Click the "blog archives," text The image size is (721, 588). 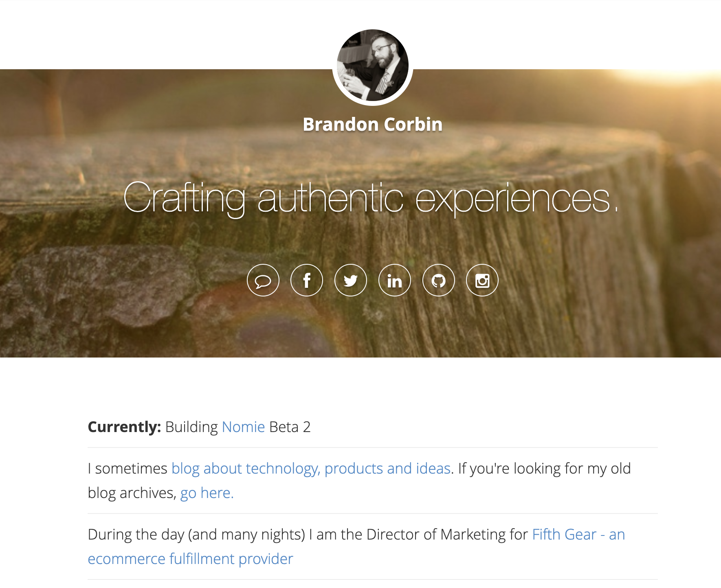(x=132, y=493)
